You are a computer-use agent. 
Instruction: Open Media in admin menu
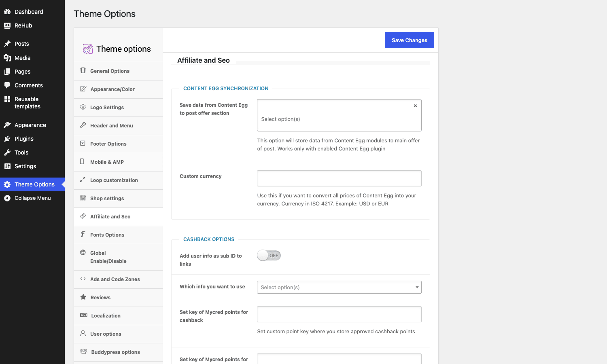(x=32, y=58)
